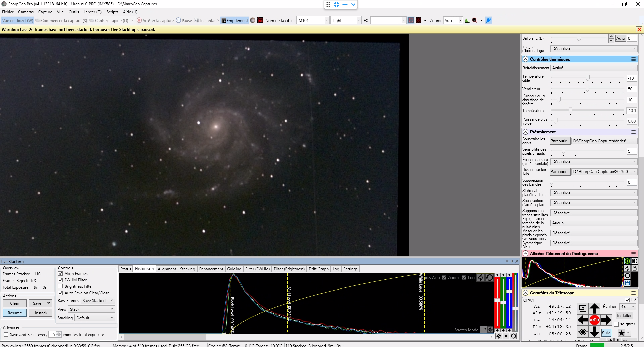Move the telescope down with the down arrow
This screenshot has height=347, width=644.
(x=594, y=332)
